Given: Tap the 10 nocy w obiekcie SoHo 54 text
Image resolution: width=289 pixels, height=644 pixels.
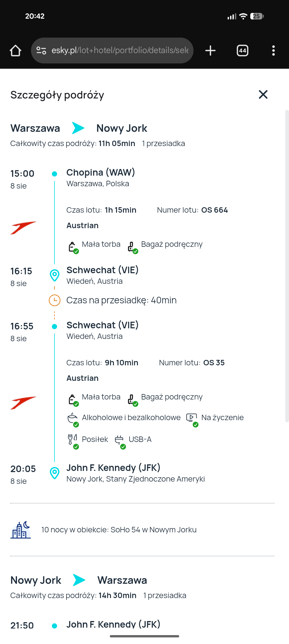Looking at the screenshot, I should 119,530.
